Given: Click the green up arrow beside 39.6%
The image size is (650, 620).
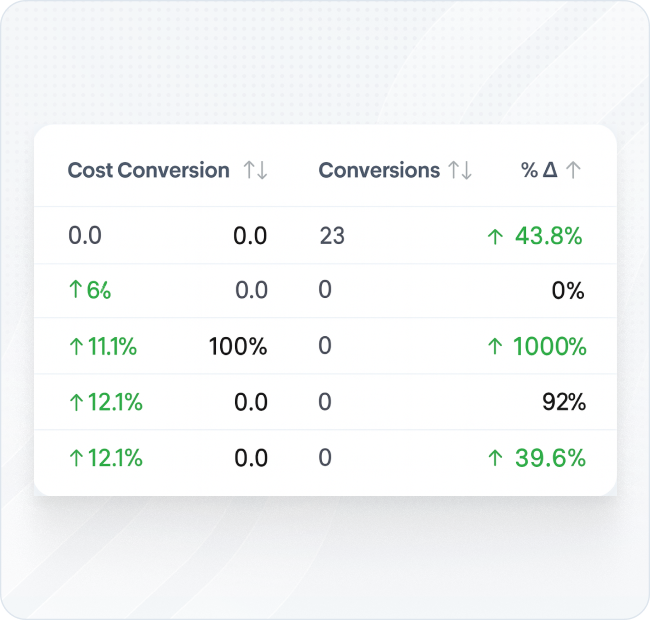Looking at the screenshot, I should [495, 459].
